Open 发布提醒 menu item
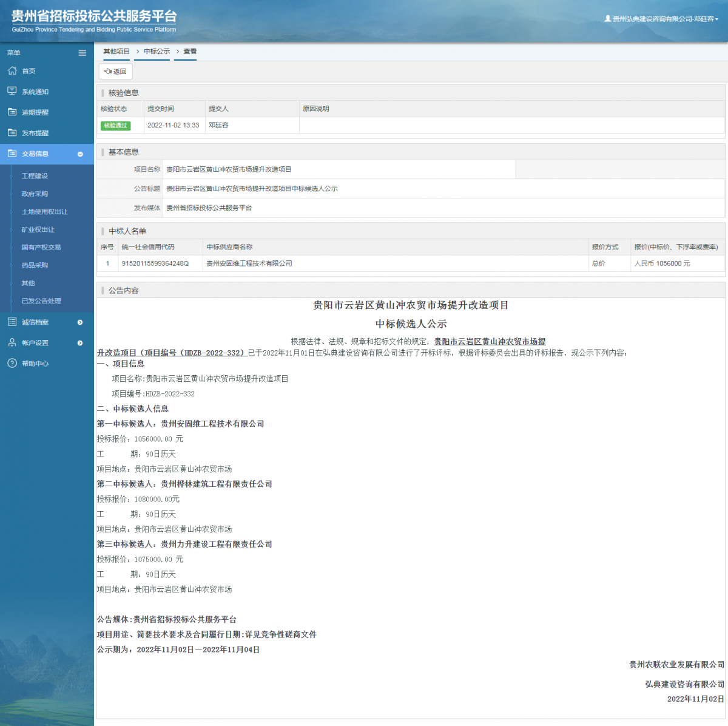The width and height of the screenshot is (728, 726). tap(35, 133)
